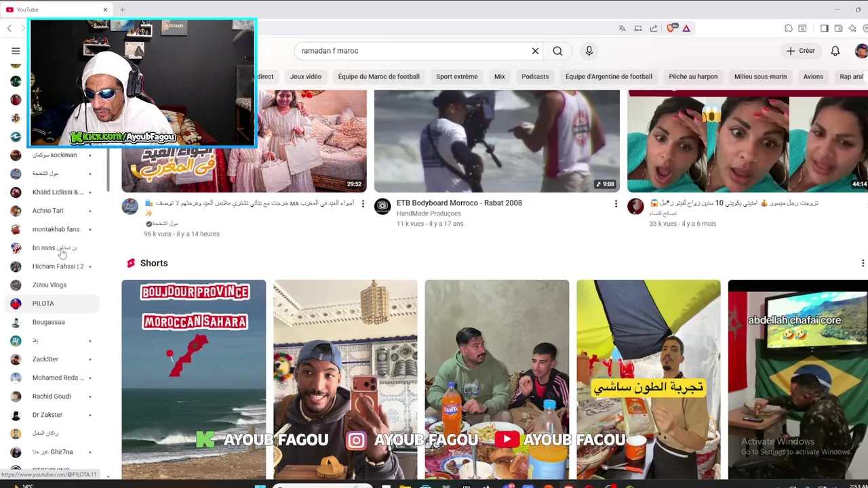Play the Boujdour Province Moroccan Sahara short

pyautogui.click(x=194, y=380)
